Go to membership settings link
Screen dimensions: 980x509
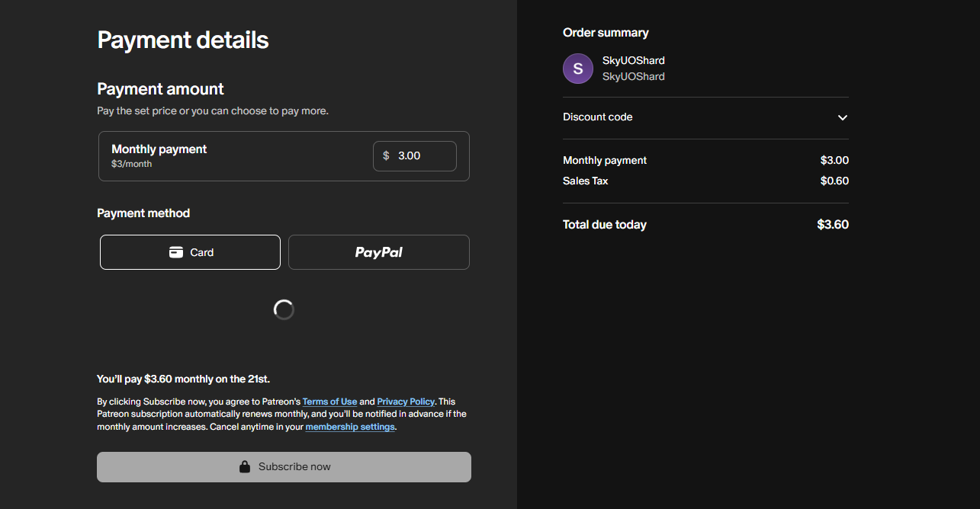point(350,427)
